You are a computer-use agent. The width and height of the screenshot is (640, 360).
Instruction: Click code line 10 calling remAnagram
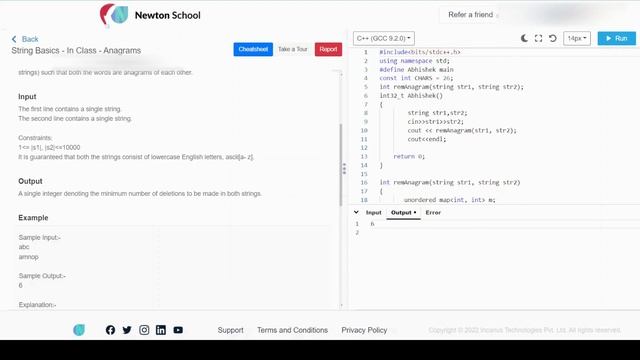tap(462, 131)
